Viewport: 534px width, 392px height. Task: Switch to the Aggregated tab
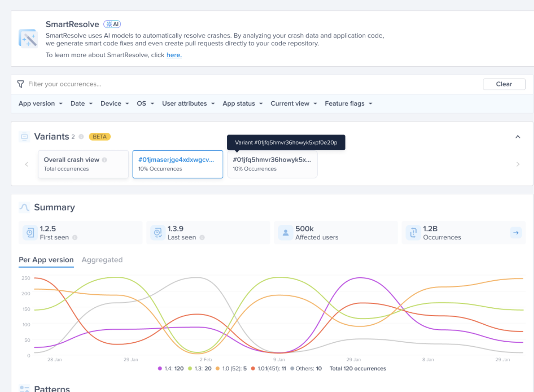[x=102, y=260]
